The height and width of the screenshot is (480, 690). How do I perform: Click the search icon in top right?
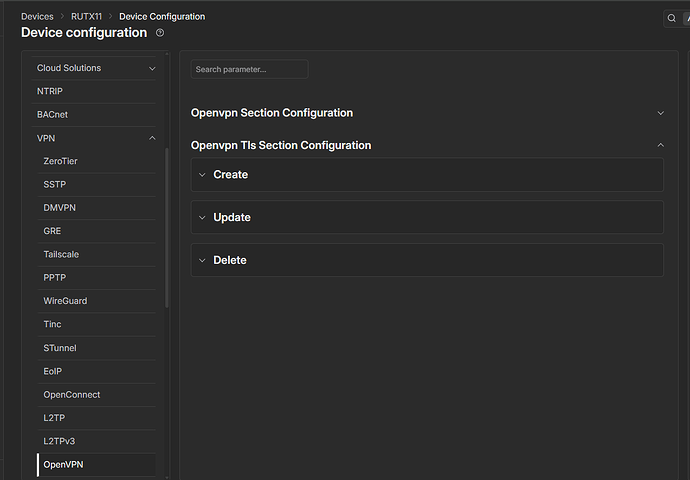[671, 19]
